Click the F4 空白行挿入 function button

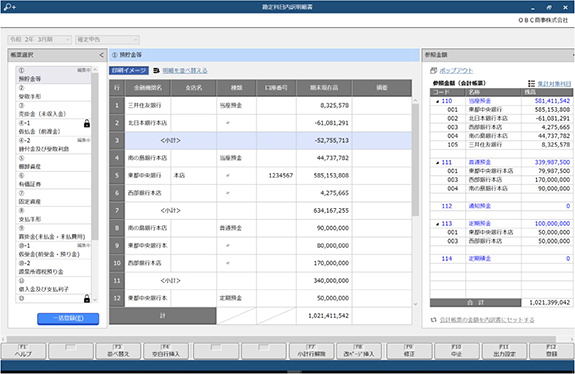[166, 351]
